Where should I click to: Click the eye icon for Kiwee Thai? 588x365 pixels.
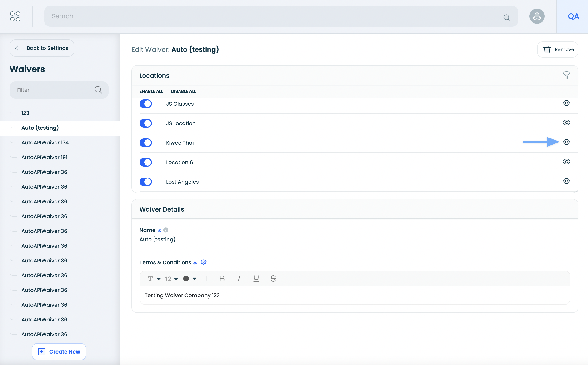[x=566, y=142]
